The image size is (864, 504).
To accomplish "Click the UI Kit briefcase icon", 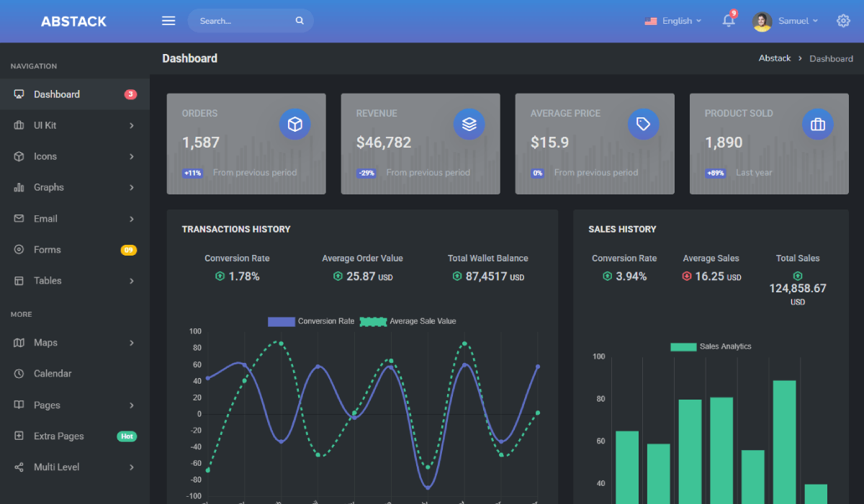I will click(19, 125).
